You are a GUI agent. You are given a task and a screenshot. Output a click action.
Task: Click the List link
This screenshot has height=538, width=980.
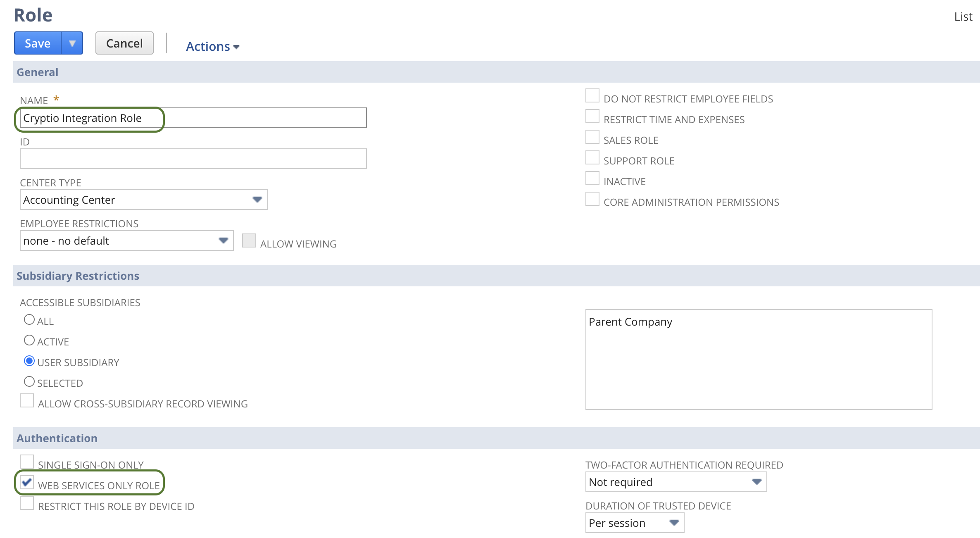tap(963, 17)
